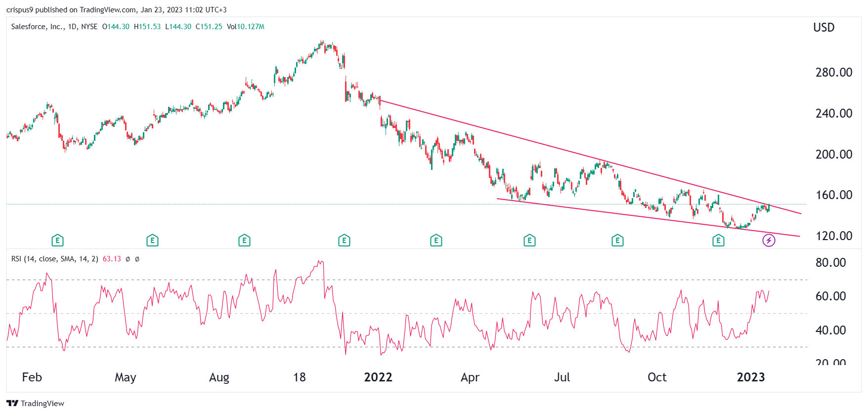Select the close value C151.25

point(209,27)
